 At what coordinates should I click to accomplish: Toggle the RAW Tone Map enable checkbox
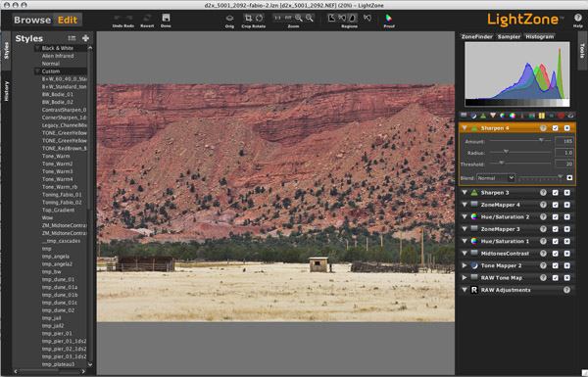(556, 278)
